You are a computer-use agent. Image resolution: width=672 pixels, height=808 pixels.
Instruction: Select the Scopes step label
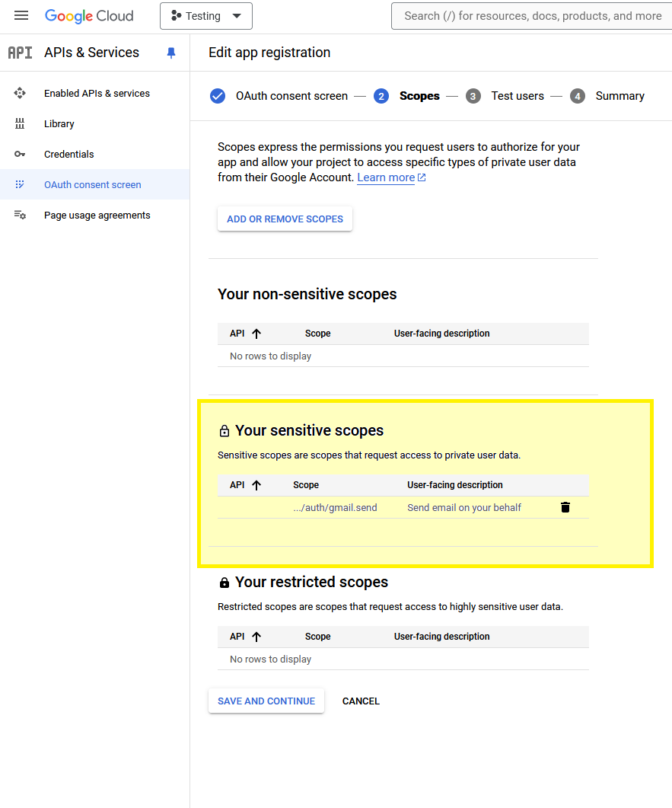tap(419, 96)
